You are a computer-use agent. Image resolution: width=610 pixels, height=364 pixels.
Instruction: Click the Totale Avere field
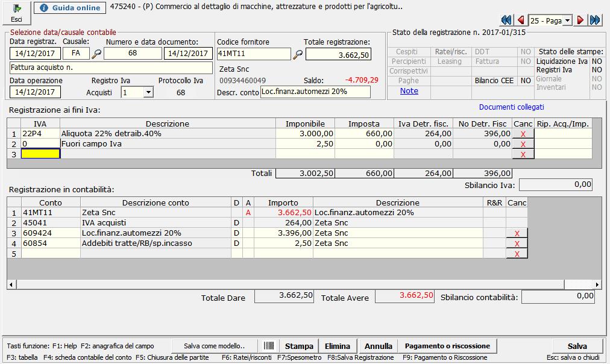point(404,297)
